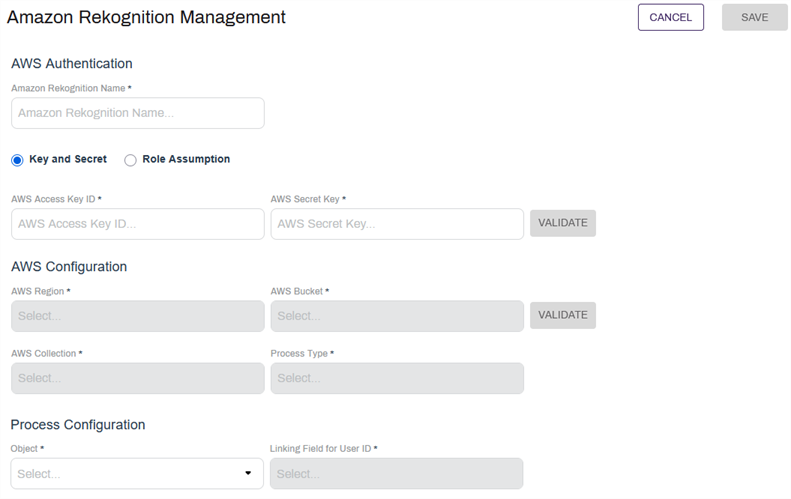Click the Process Configuration heading
The image size is (791, 499).
coord(78,425)
